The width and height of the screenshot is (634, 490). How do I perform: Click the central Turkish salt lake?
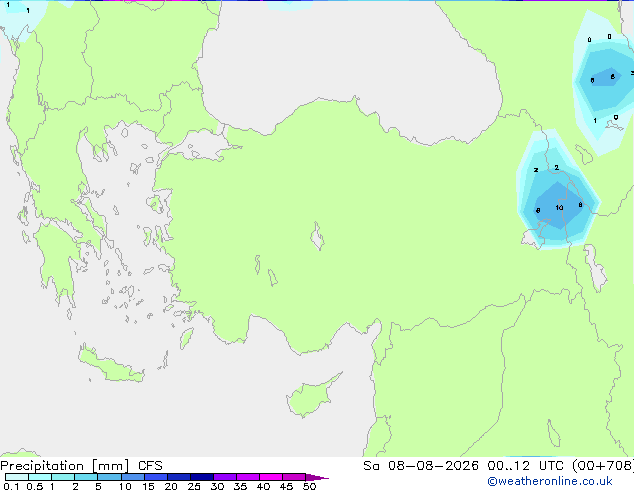coord(317,236)
